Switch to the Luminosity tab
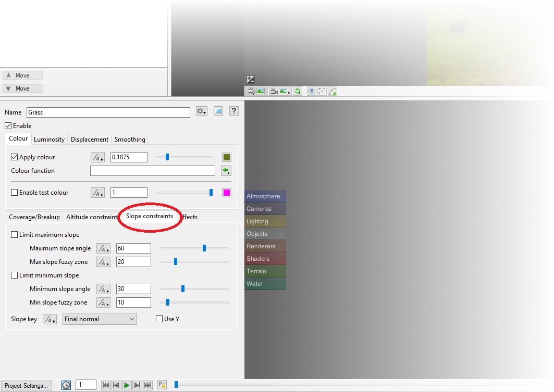The image size is (554, 392). [x=49, y=140]
